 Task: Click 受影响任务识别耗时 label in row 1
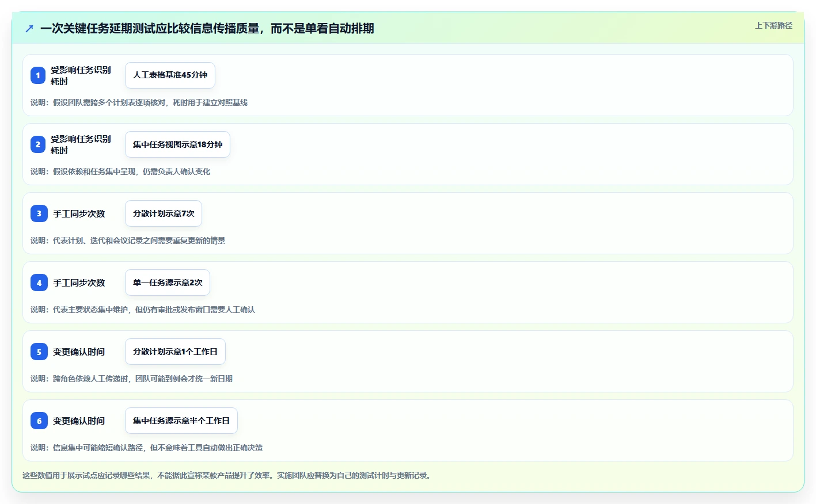pos(81,75)
